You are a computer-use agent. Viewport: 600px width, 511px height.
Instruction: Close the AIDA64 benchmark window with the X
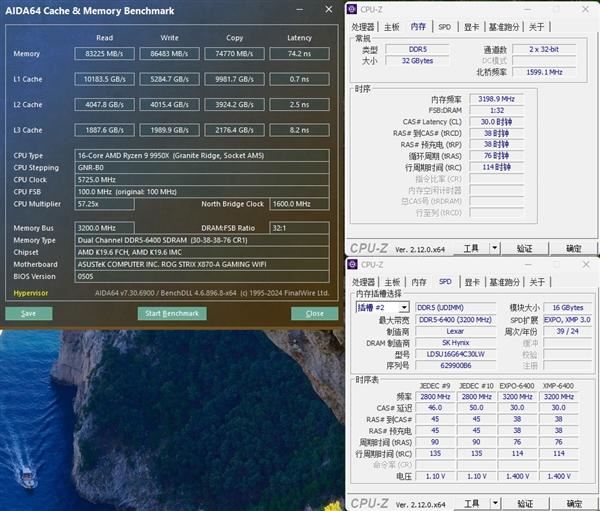pos(330,9)
